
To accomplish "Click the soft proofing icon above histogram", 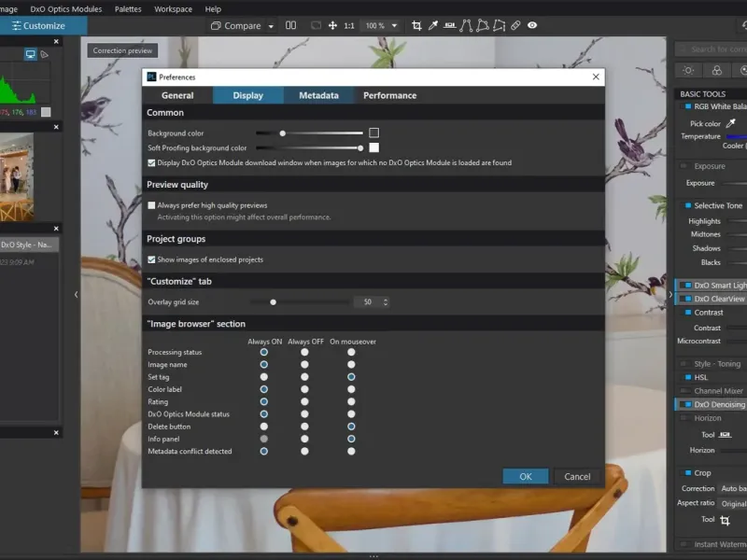I will click(45, 54).
